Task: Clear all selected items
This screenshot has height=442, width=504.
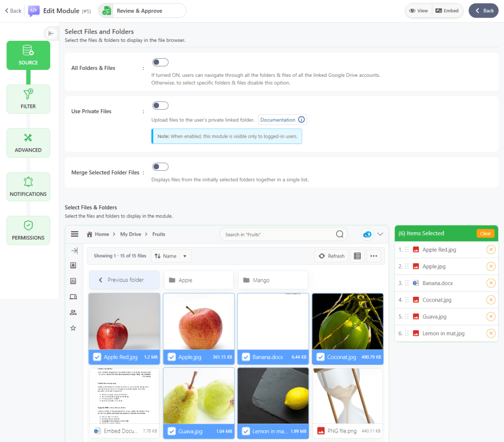Action: (485, 233)
